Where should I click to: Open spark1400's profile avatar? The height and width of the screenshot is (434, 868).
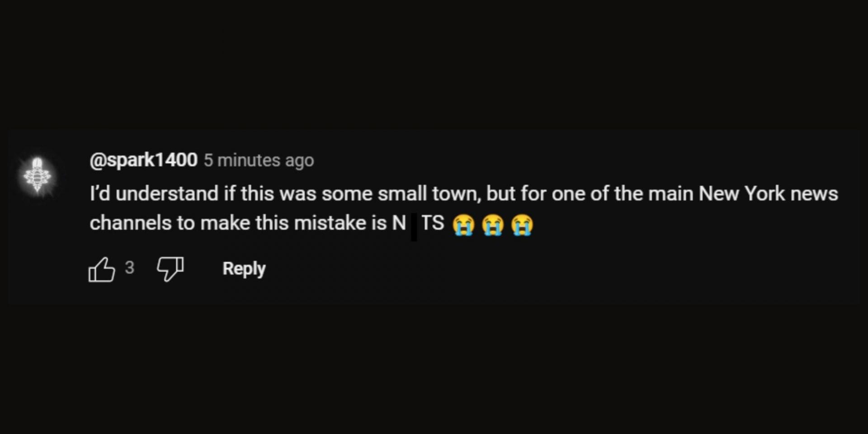click(x=38, y=176)
